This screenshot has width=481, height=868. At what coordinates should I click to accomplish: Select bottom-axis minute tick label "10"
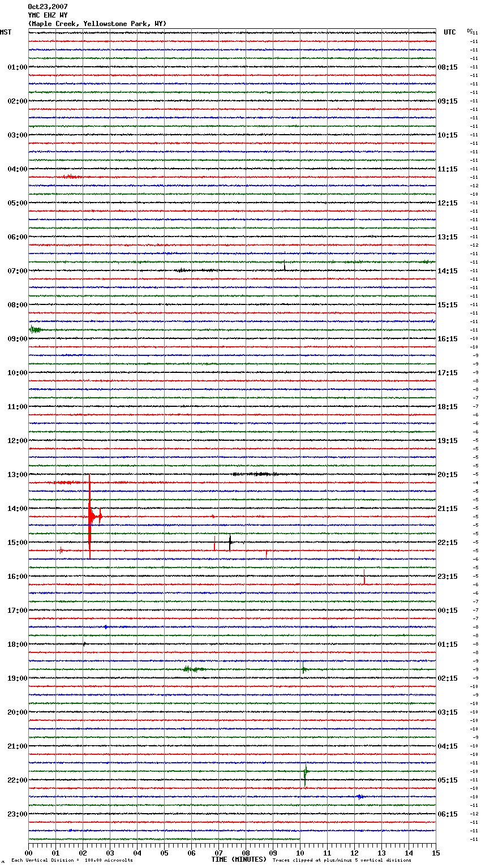point(300,853)
